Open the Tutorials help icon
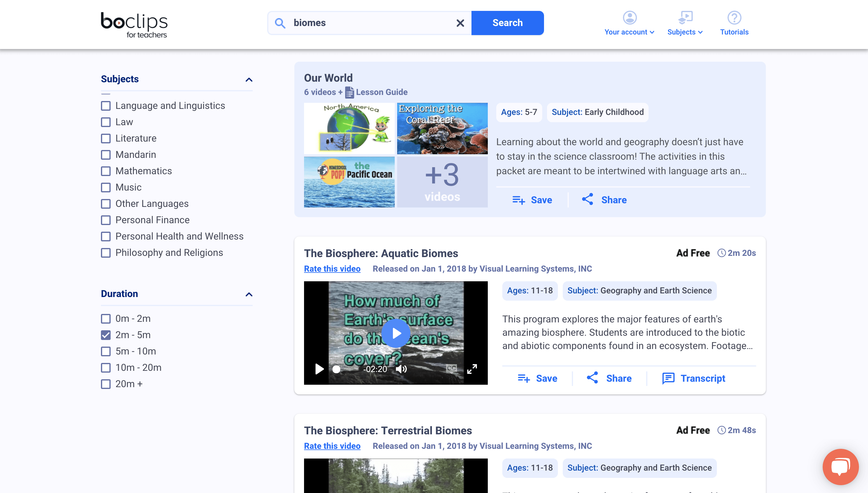This screenshot has width=868, height=493. pyautogui.click(x=734, y=18)
